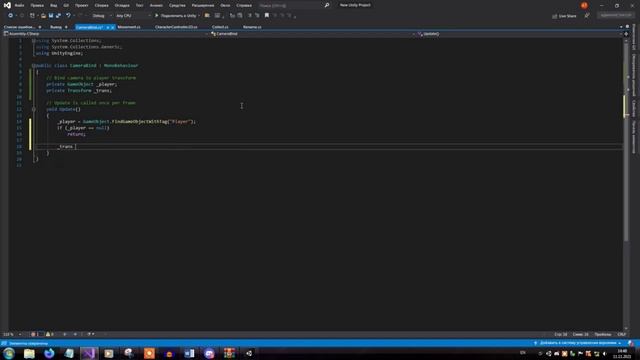Image resolution: width=640 pixels, height=360 pixels.
Task: Open the Проект menu
Action: 82,6
